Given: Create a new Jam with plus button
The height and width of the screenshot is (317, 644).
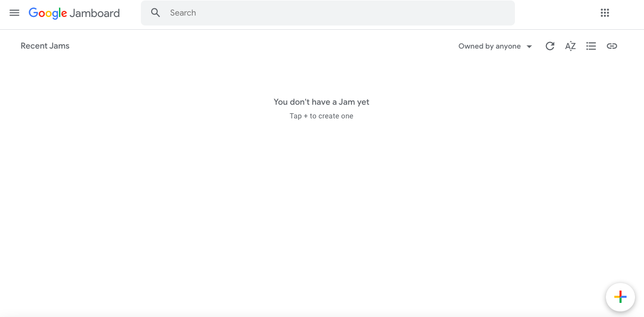Looking at the screenshot, I should click(620, 297).
